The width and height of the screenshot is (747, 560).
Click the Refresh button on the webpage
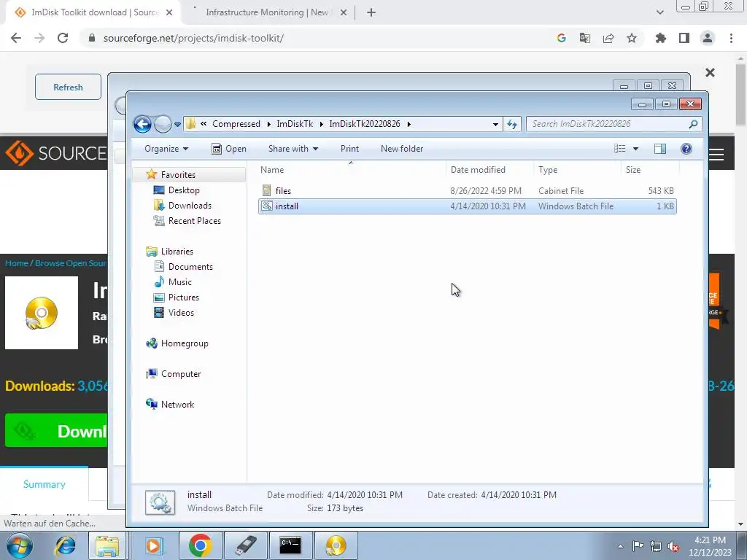68,87
